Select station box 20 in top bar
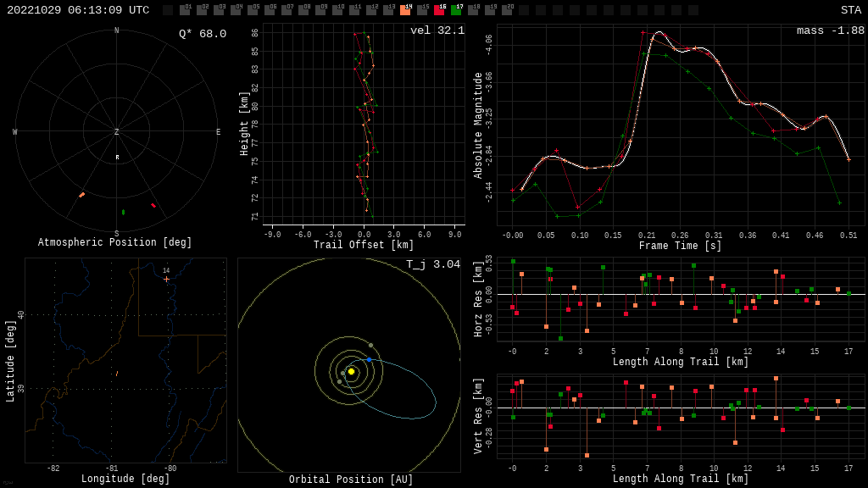The width and height of the screenshot is (868, 488). point(507,9)
